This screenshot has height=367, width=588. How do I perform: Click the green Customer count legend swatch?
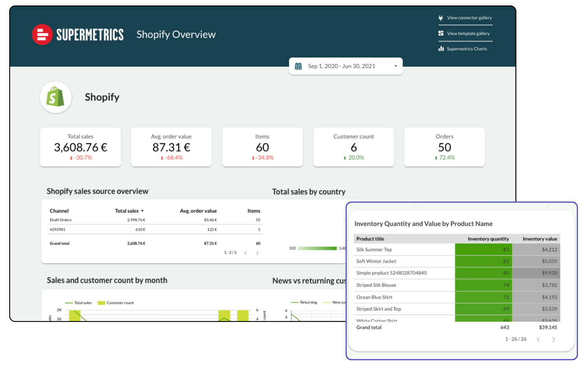tap(101, 303)
